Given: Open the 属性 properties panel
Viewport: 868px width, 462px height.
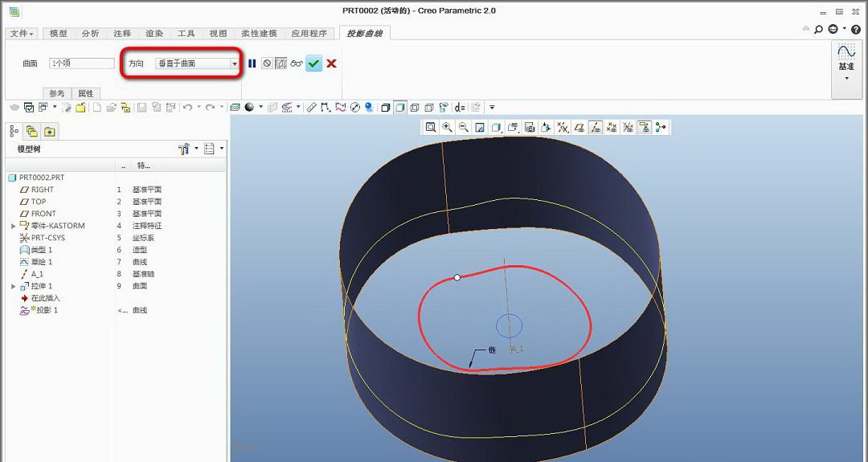Looking at the screenshot, I should coord(86,93).
